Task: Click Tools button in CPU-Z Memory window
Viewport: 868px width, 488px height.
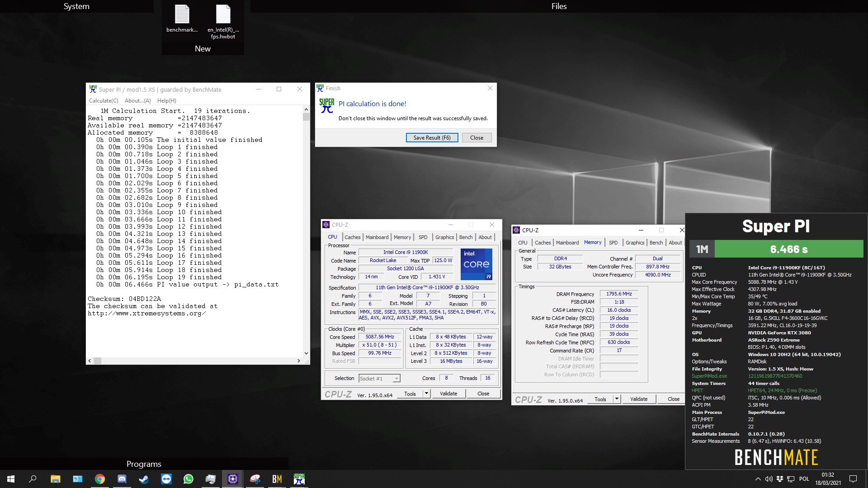Action: point(600,399)
